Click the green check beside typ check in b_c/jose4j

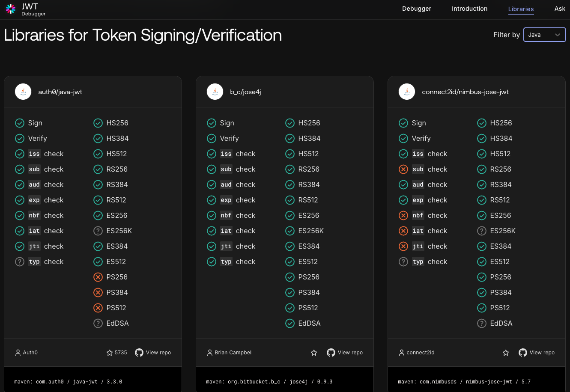pos(212,261)
